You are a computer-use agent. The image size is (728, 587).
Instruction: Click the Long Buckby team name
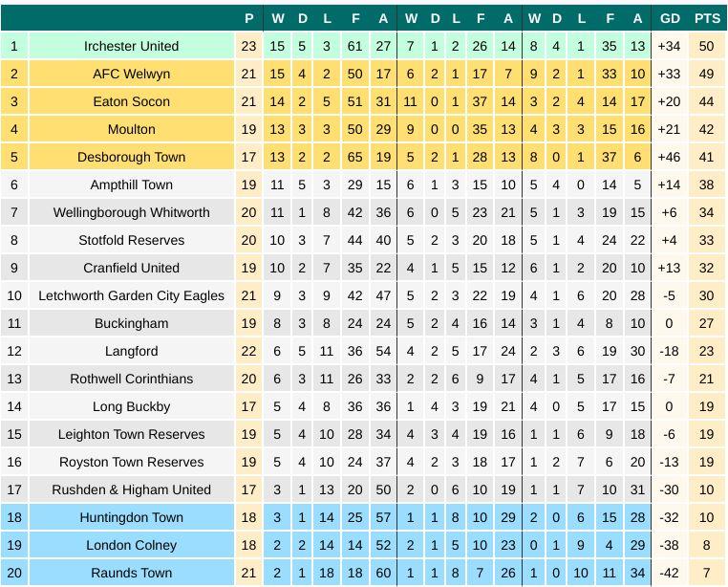click(x=131, y=406)
